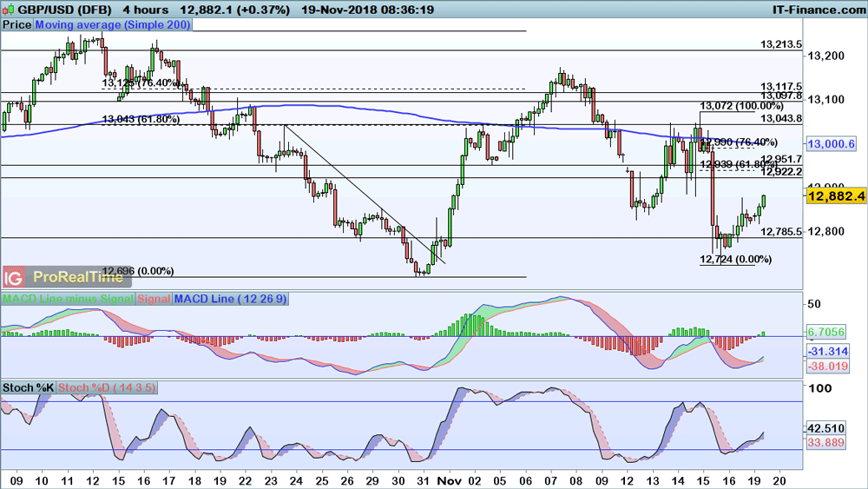The width and height of the screenshot is (868, 489).
Task: Click the candlestick icon beside GBP/USD title
Action: (x=8, y=10)
